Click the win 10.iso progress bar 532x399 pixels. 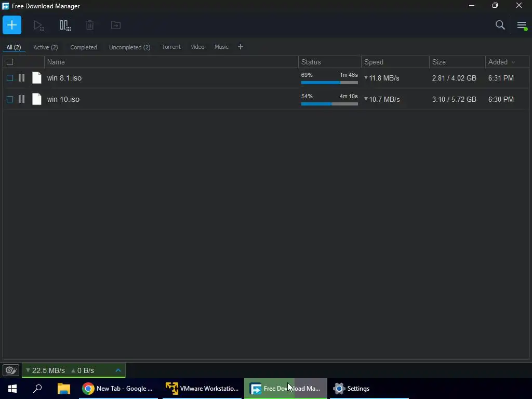(x=329, y=104)
